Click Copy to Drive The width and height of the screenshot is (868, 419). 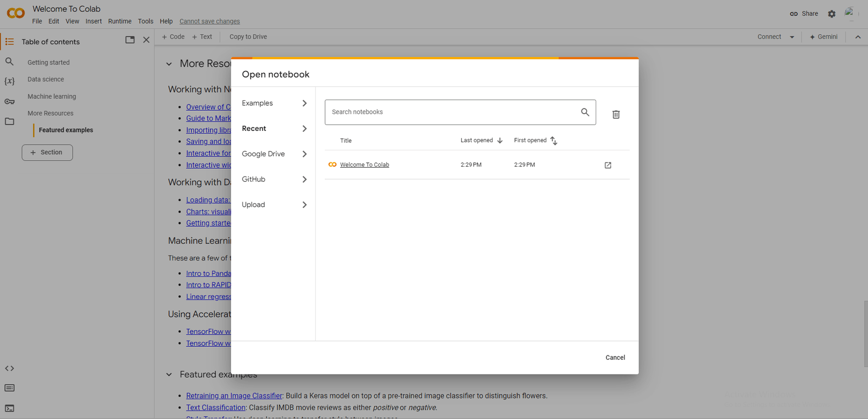[x=248, y=37]
